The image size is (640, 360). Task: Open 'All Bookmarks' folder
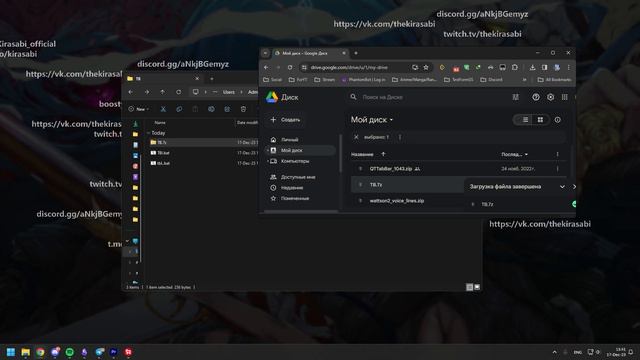pyautogui.click(x=554, y=80)
